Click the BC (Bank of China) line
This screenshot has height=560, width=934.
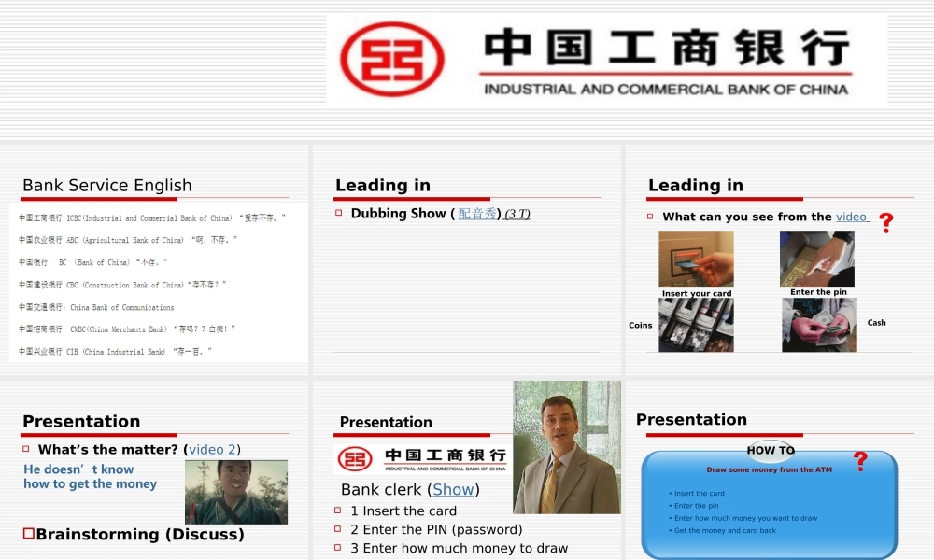92,262
